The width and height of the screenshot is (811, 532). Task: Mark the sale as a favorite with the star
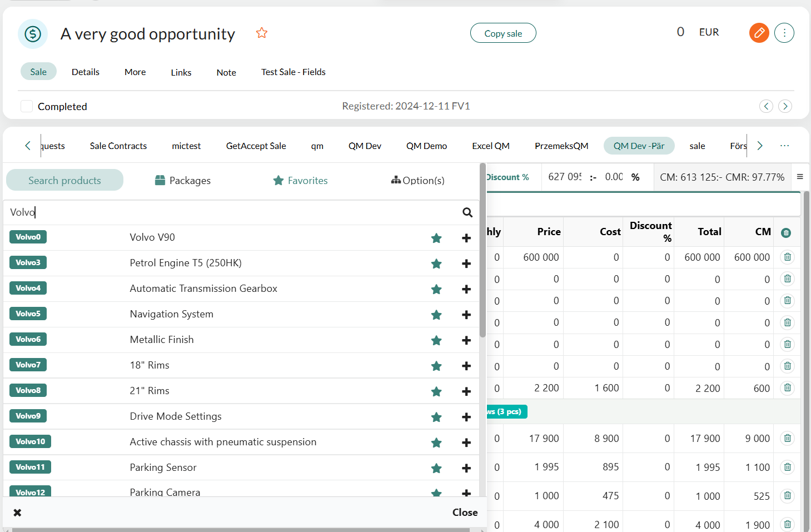click(x=262, y=33)
